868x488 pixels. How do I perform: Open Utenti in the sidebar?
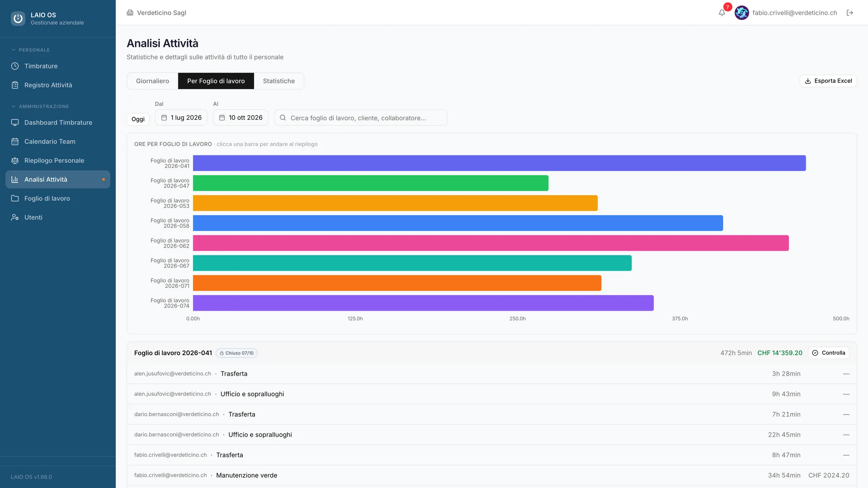pyautogui.click(x=58, y=217)
